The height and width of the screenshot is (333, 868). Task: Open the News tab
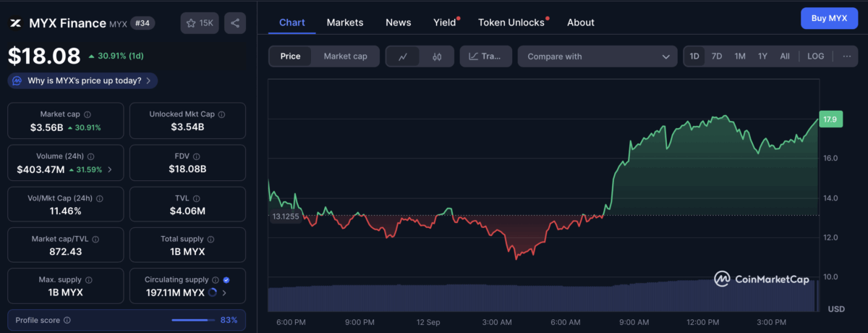click(x=399, y=22)
